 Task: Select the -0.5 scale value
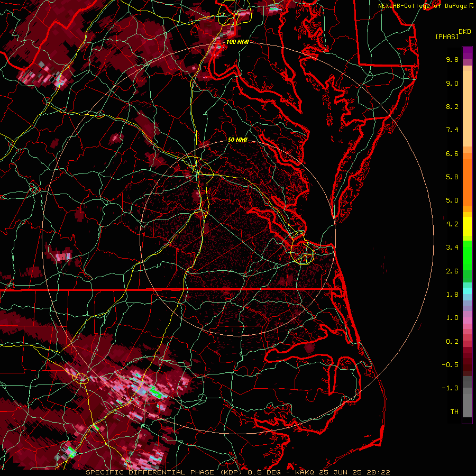click(450, 365)
